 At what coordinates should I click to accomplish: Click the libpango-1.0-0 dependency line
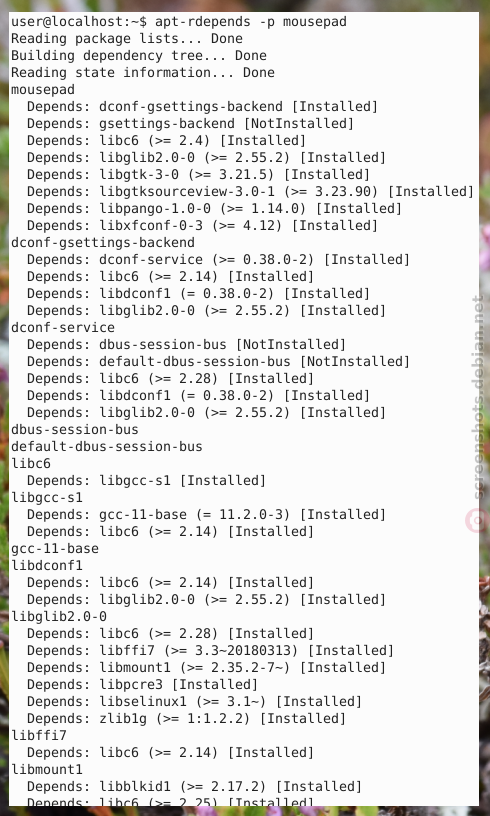click(x=215, y=209)
